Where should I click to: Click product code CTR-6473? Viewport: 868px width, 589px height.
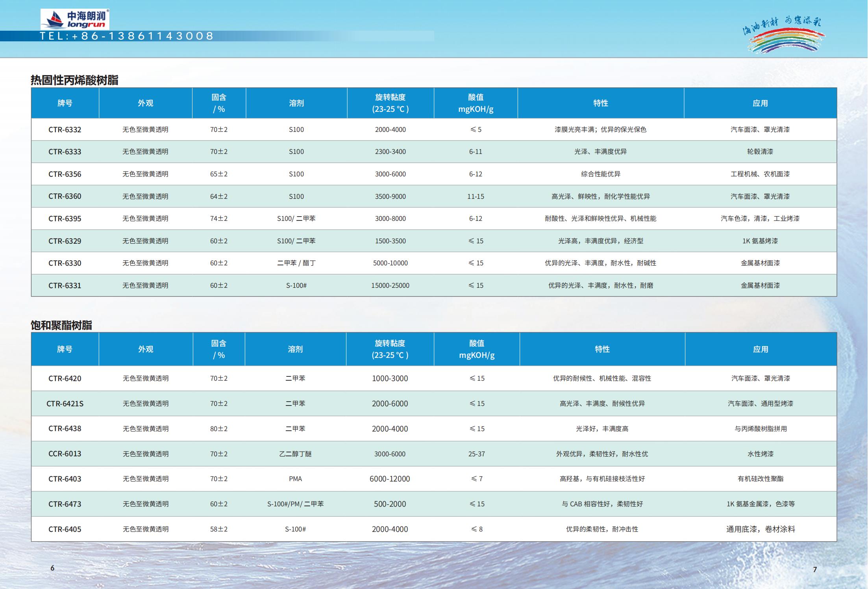65,504
